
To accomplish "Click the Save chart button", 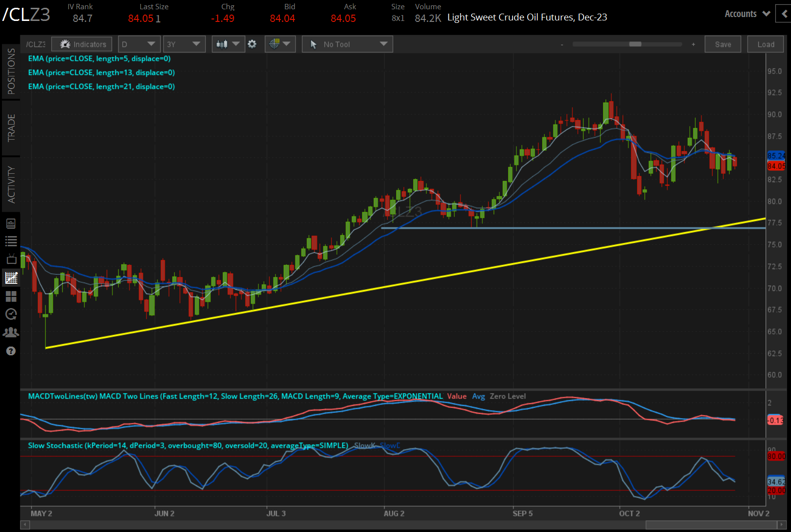I will point(722,44).
